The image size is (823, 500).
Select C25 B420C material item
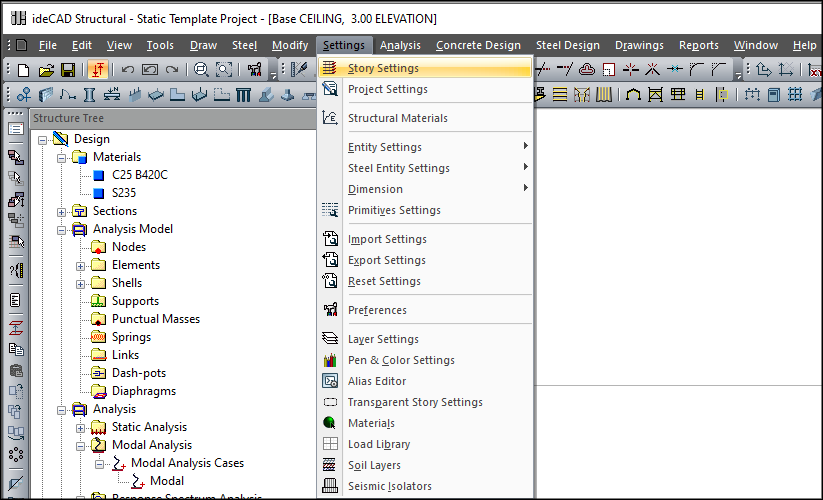(x=139, y=175)
